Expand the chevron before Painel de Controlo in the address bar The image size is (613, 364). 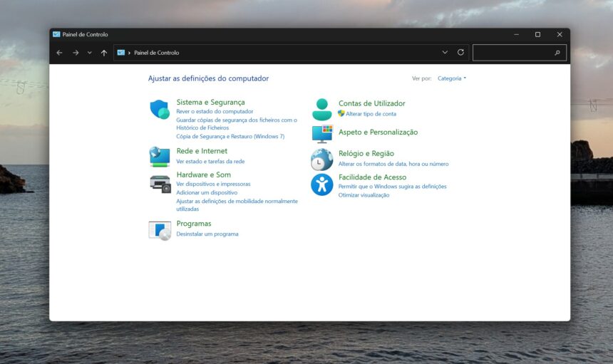tap(129, 53)
